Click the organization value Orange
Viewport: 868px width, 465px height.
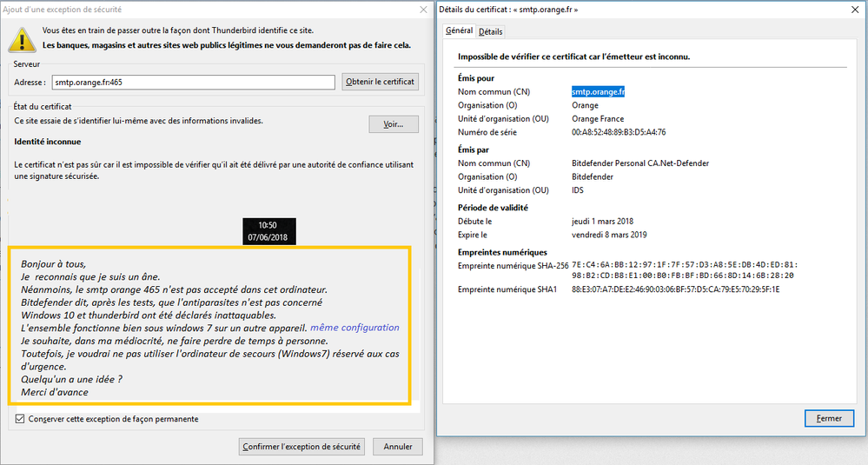click(x=585, y=105)
